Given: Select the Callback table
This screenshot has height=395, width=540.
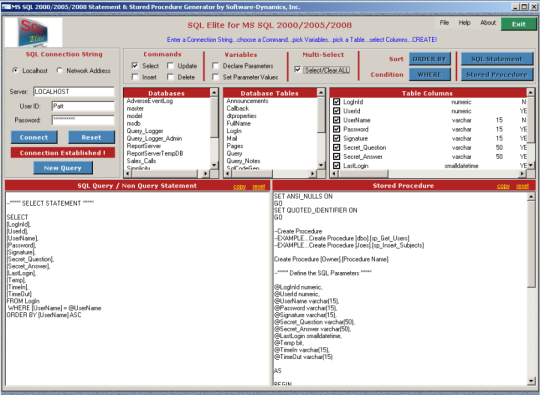Looking at the screenshot, I should pyautogui.click(x=238, y=108).
